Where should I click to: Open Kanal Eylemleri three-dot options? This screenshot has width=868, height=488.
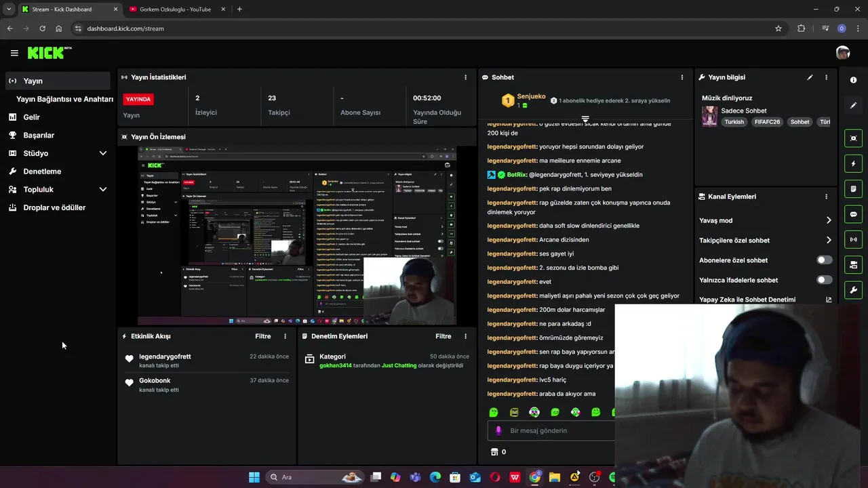[x=826, y=197]
